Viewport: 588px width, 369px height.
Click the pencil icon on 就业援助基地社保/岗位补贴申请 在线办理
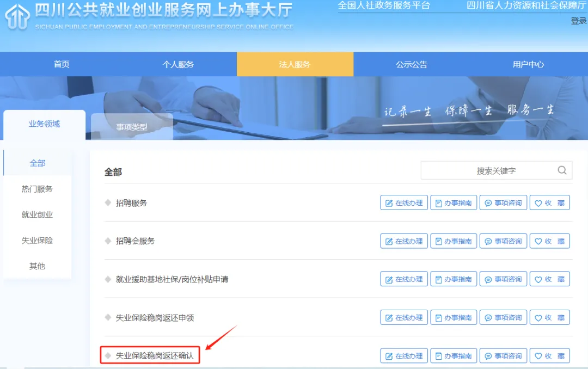point(388,279)
